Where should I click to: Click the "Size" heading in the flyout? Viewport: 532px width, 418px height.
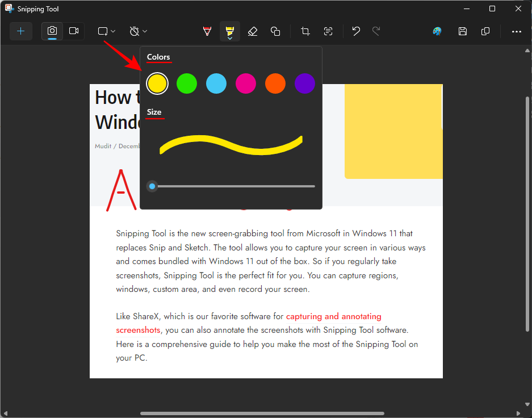[154, 112]
